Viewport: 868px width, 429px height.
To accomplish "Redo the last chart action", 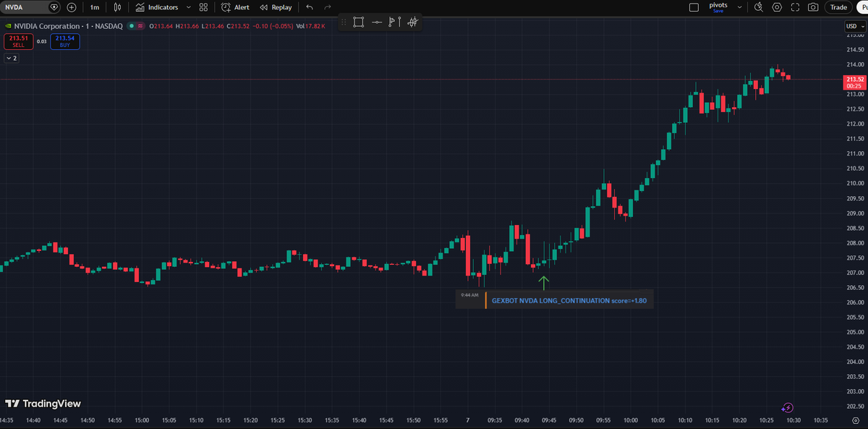I will 328,7.
